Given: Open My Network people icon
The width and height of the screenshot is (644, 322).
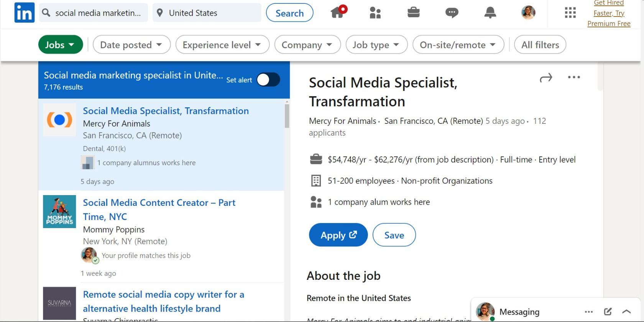Looking at the screenshot, I should [x=375, y=13].
